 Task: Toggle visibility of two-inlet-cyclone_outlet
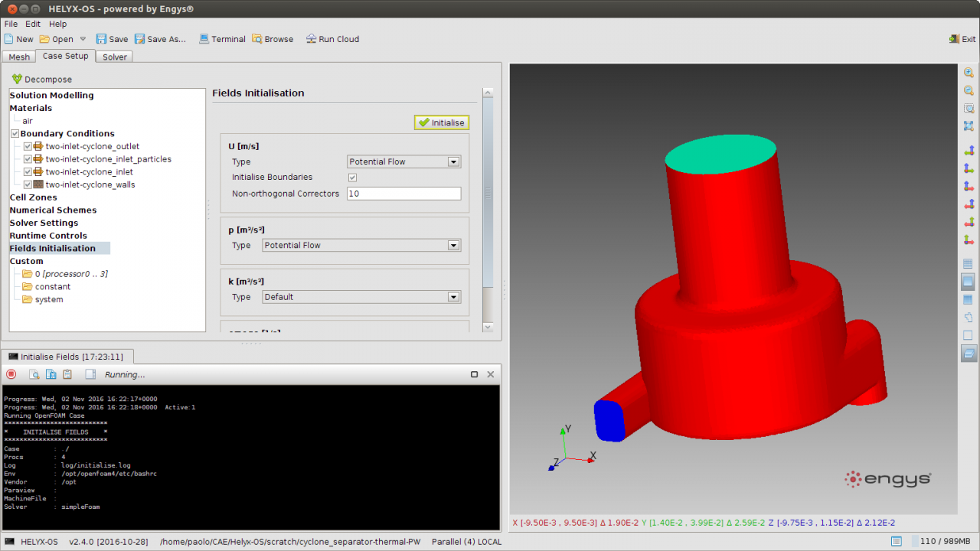point(28,146)
